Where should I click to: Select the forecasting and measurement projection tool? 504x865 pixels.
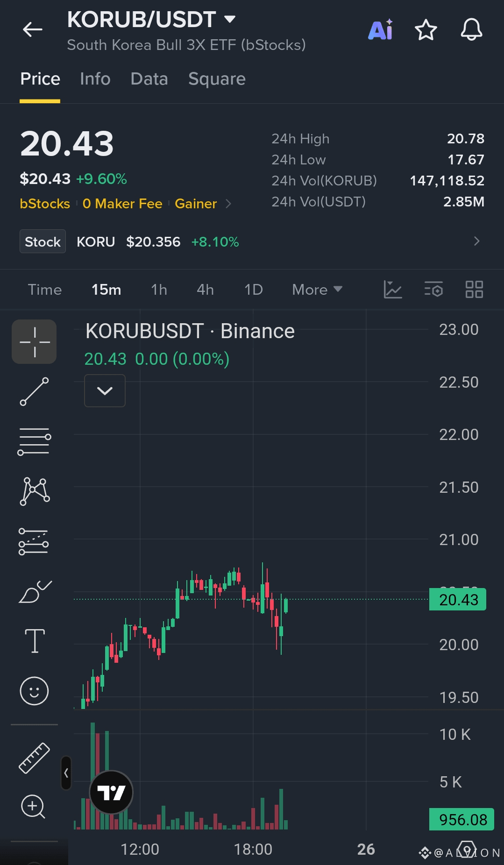tap(34, 542)
